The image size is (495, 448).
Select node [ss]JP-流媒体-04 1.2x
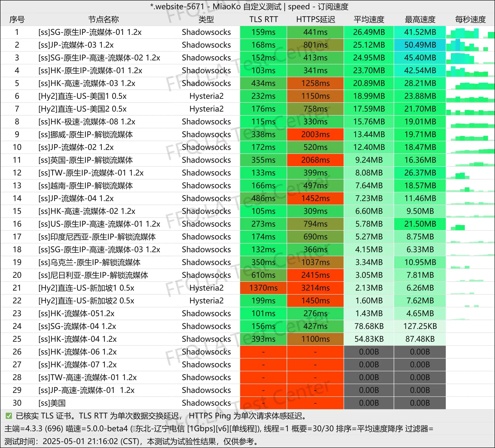(76, 198)
